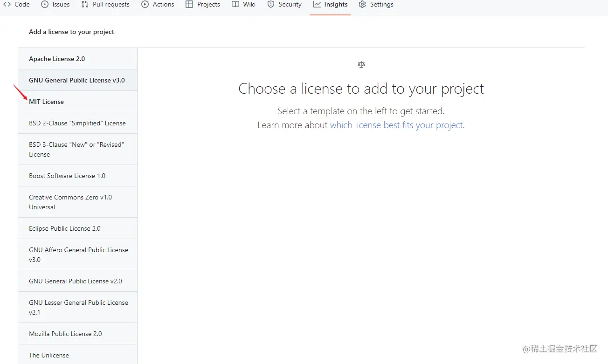Click the Security shield icon
This screenshot has width=608, height=364.
point(270,4)
